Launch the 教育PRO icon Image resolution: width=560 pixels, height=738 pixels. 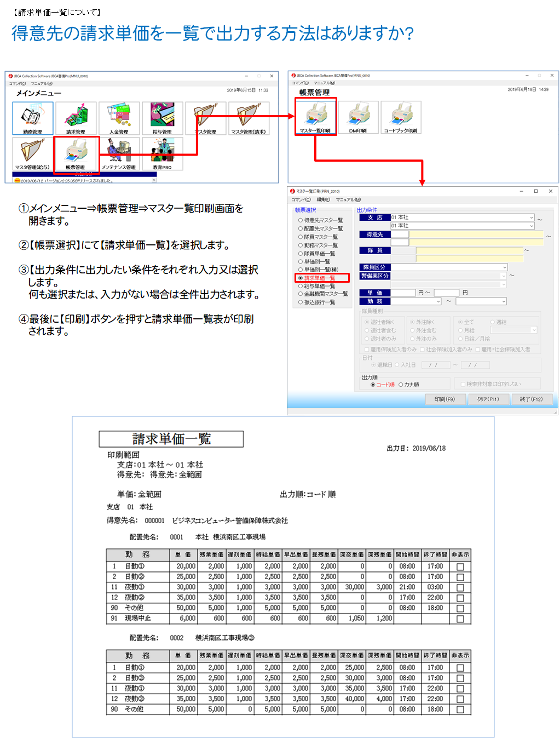162,153
